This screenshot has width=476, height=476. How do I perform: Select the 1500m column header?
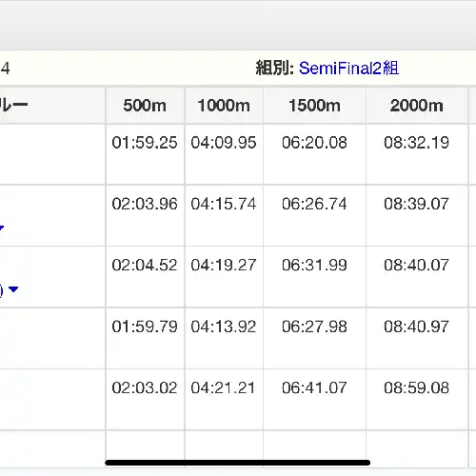click(314, 106)
